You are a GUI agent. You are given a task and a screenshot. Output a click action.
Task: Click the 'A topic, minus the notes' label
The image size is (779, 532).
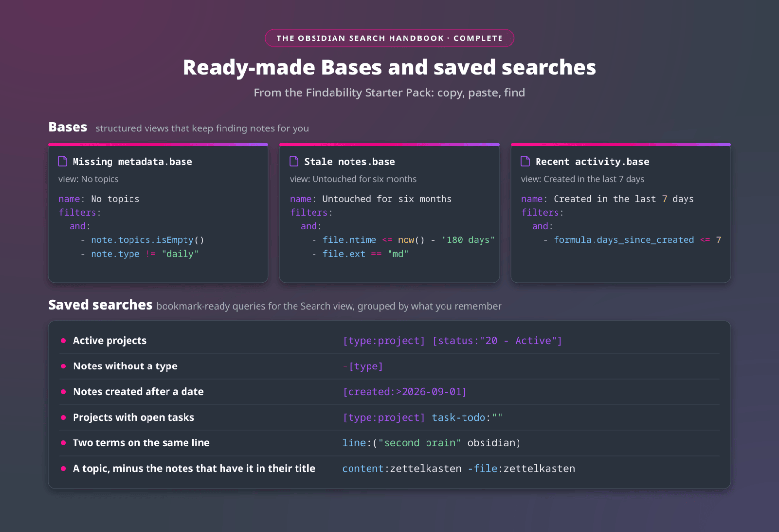click(194, 468)
